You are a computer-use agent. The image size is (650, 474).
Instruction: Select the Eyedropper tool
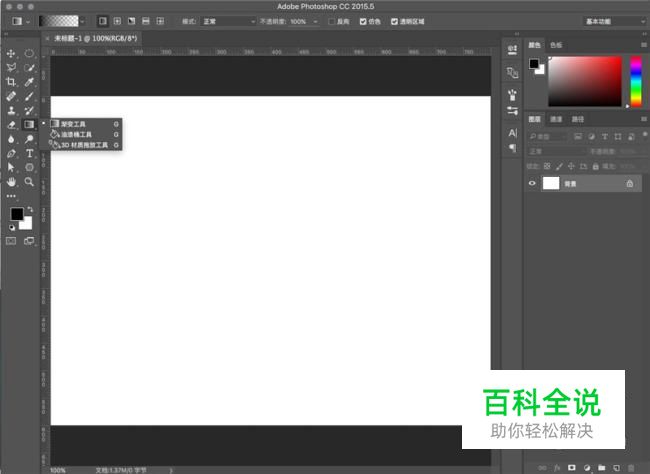[x=30, y=81]
